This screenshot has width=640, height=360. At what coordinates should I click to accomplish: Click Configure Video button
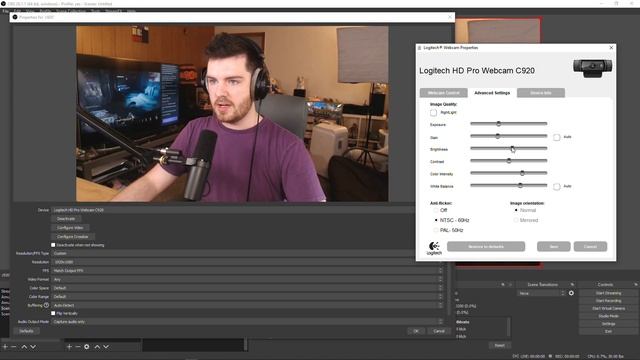coord(70,228)
